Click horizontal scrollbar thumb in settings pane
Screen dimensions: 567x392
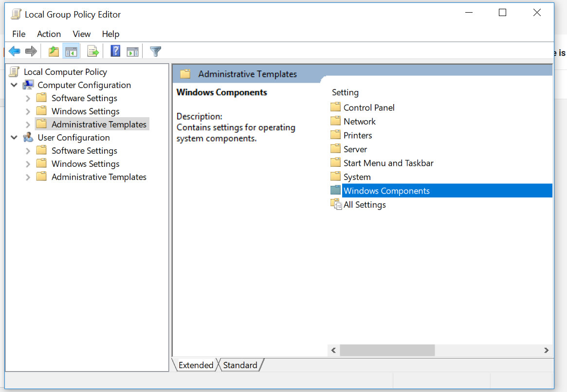click(x=387, y=350)
